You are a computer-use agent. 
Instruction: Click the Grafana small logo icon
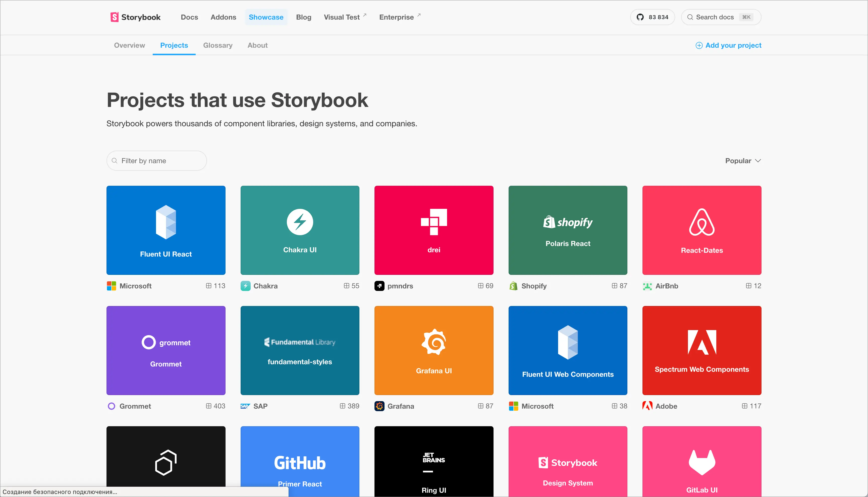379,406
